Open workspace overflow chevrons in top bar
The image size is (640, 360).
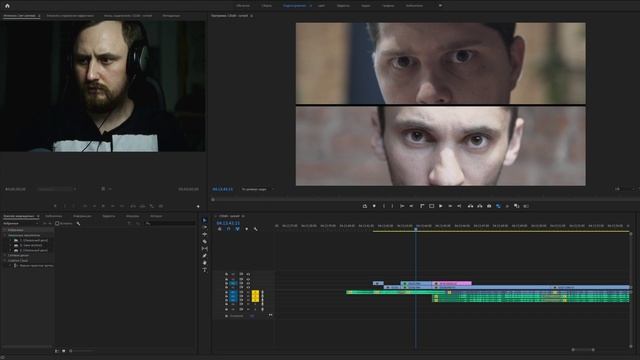440,6
